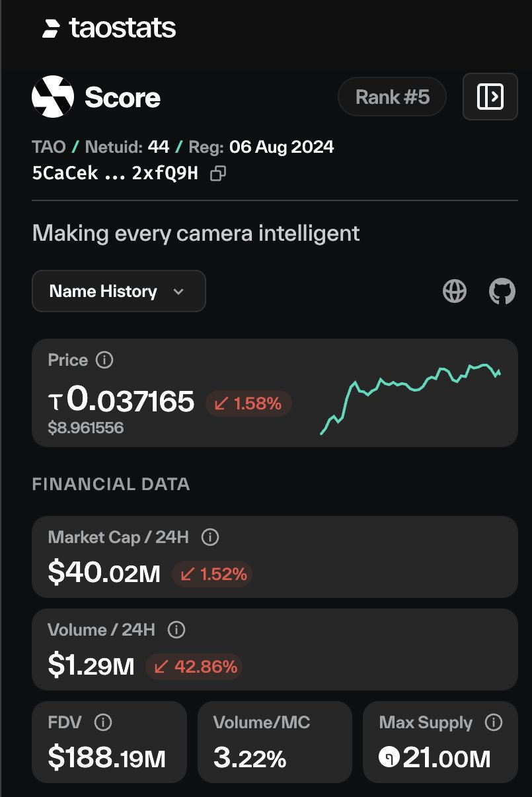This screenshot has width=532, height=797.
Task: Copy the 5CaCek wallet address
Action: tap(217, 174)
